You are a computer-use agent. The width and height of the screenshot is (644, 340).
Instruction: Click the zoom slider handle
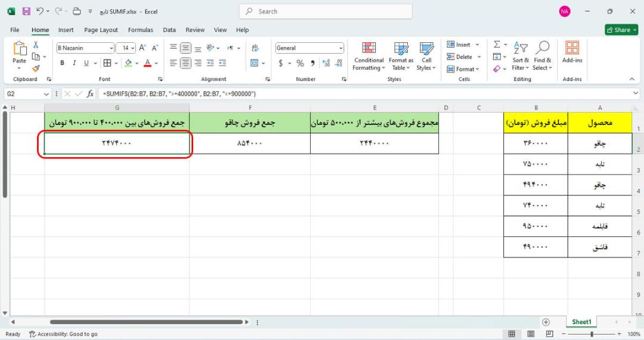(x=592, y=334)
